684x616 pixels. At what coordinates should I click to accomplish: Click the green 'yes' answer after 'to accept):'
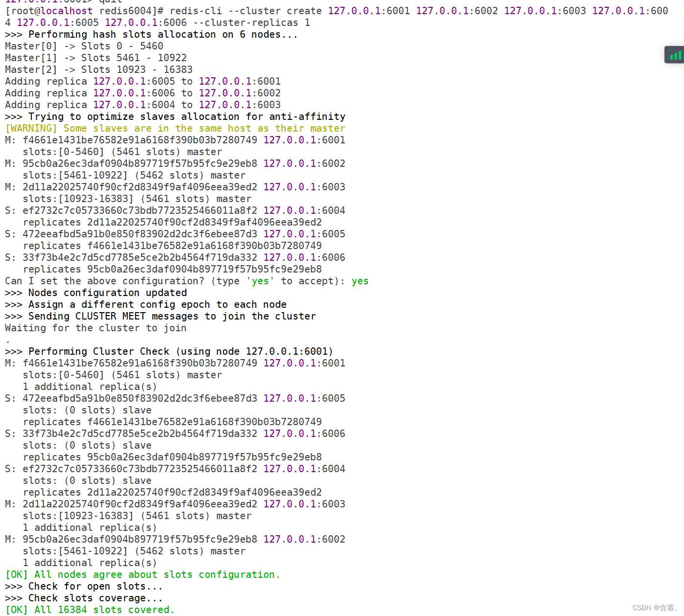point(360,281)
